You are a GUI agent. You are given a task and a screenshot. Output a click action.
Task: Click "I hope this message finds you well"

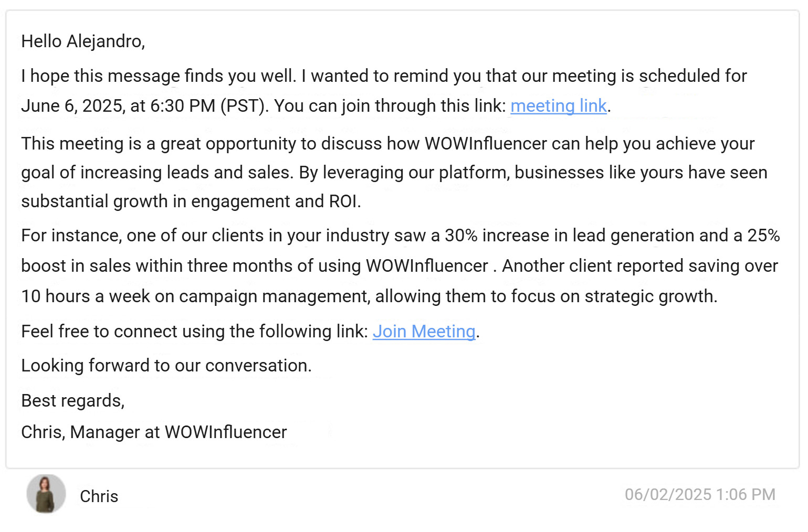(159, 76)
